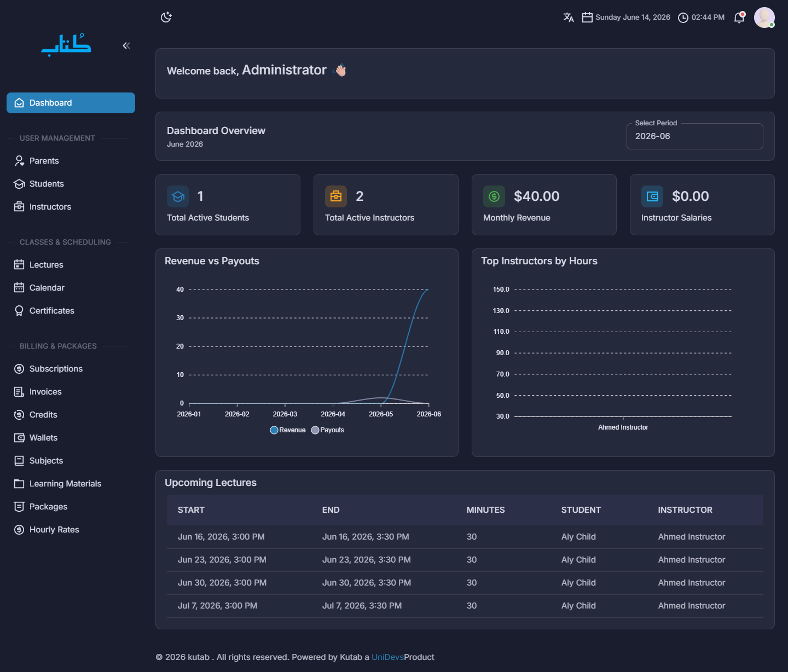The image size is (788, 672).
Task: Click the Instructors briefcase icon in sidebar
Action: [x=19, y=207]
